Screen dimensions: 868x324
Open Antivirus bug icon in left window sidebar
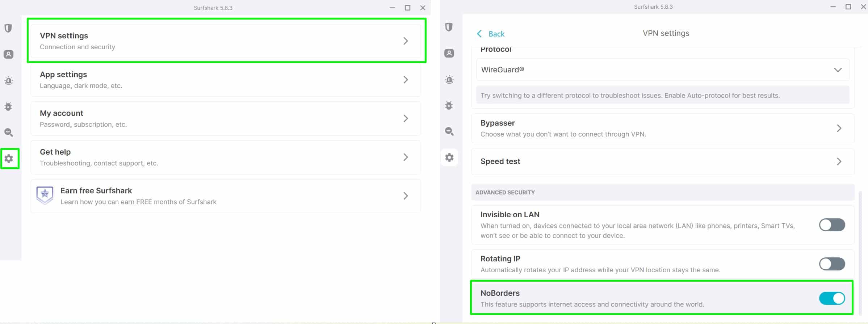tap(8, 106)
